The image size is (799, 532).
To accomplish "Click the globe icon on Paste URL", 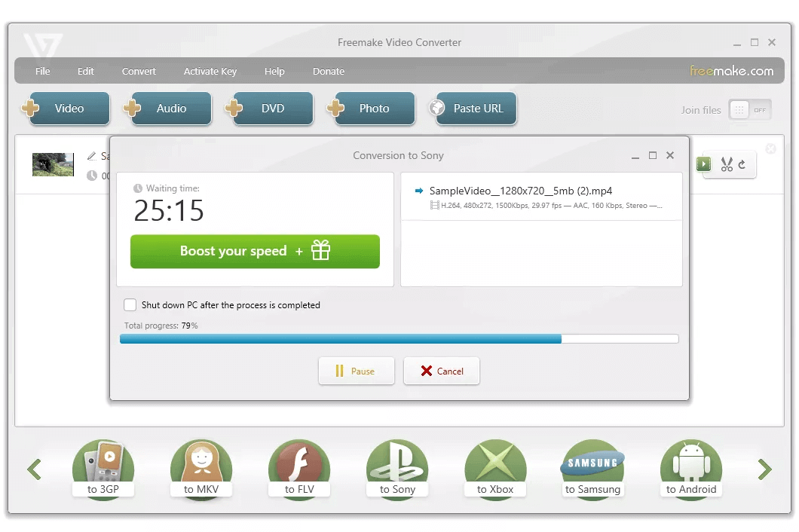I will (436, 108).
